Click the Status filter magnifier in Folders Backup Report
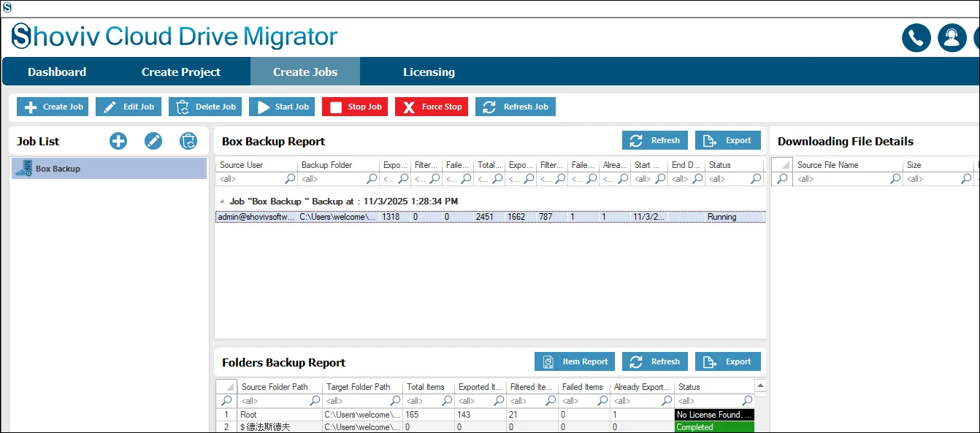 pyautogui.click(x=746, y=401)
